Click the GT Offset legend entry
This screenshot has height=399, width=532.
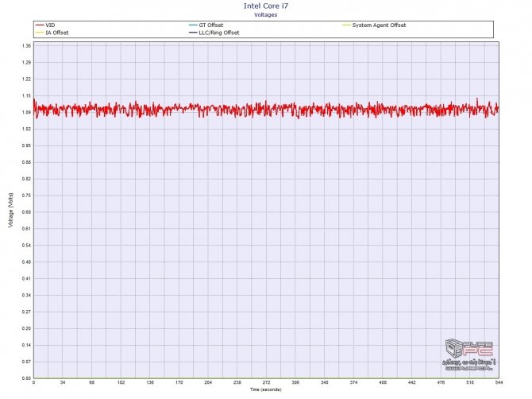coord(206,25)
